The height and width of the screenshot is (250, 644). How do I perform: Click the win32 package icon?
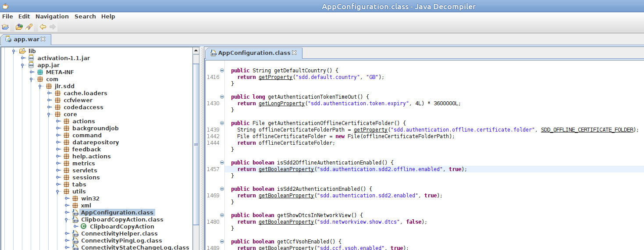(75, 198)
